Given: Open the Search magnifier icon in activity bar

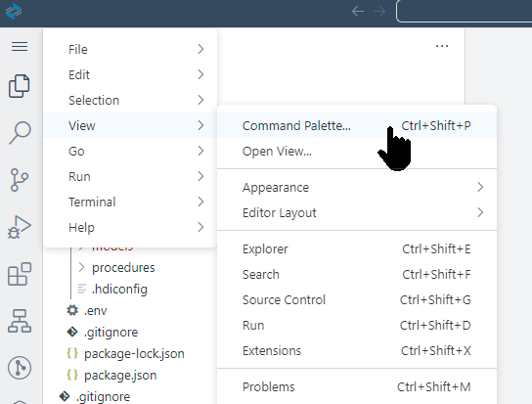Looking at the screenshot, I should 20,132.
